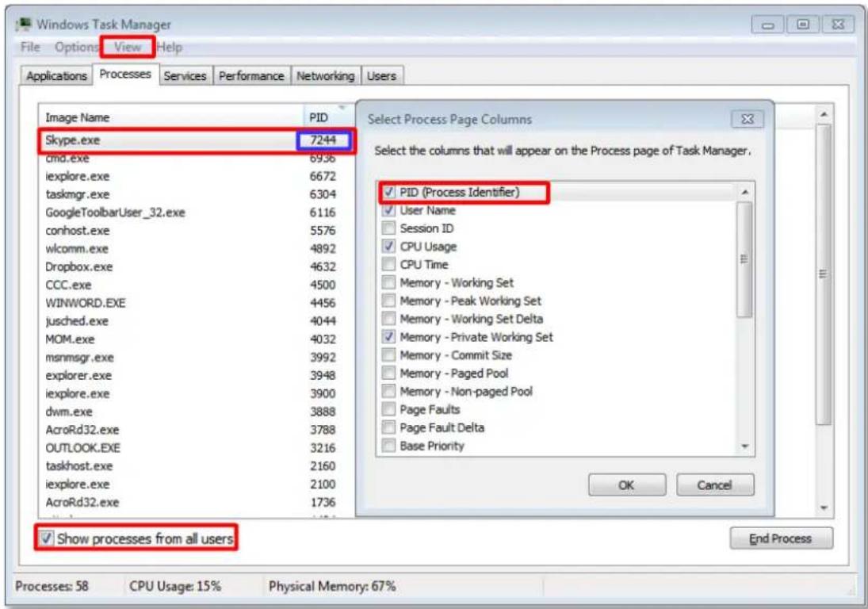Check the Base Priority option
Image resolution: width=868 pixels, height=609 pixels.
pyautogui.click(x=389, y=446)
